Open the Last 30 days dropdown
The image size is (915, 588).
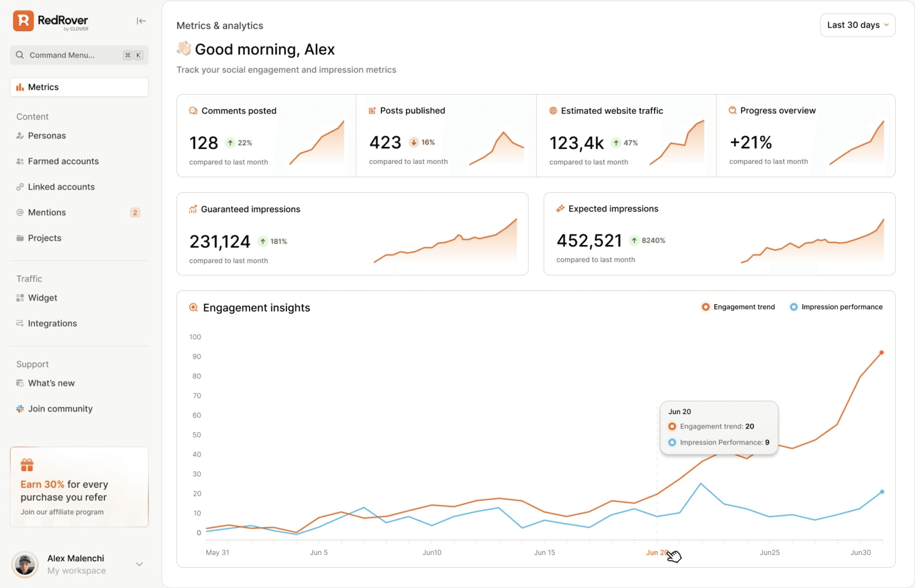click(x=857, y=25)
